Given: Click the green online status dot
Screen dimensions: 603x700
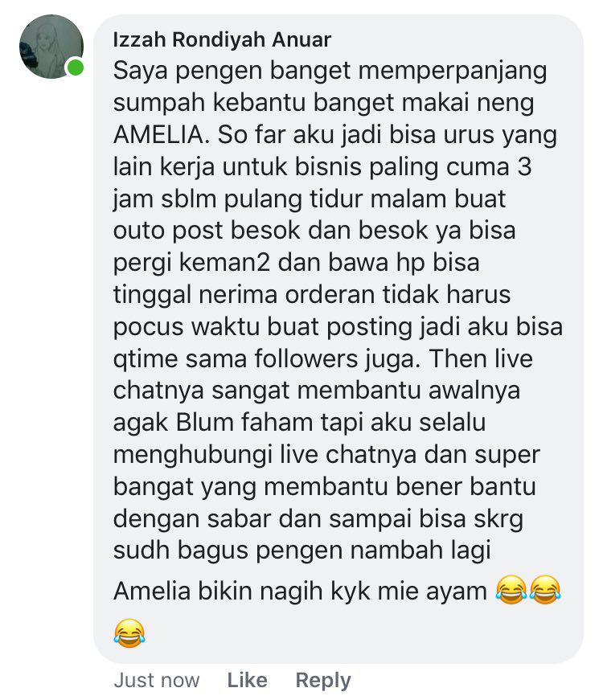Looking at the screenshot, I should (75, 68).
